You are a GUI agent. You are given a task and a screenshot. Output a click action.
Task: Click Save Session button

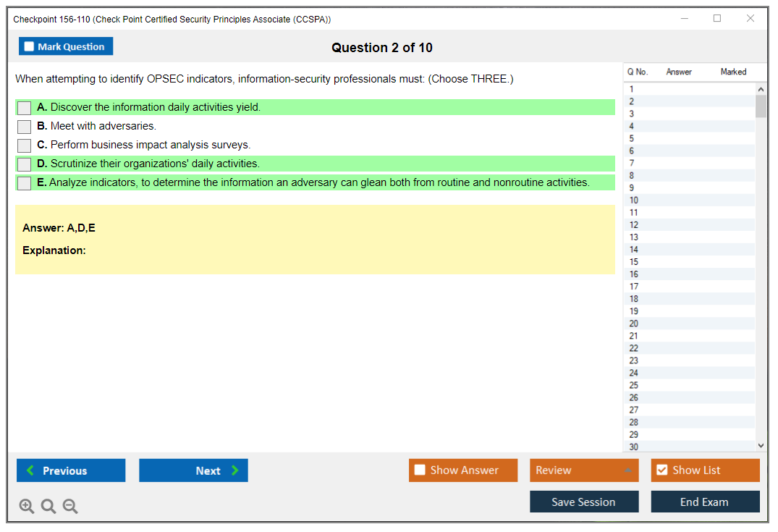click(584, 502)
